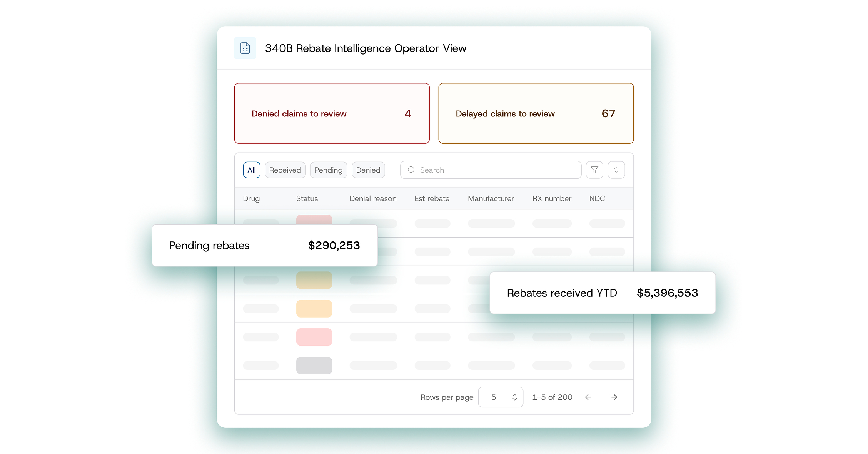Image resolution: width=868 pixels, height=454 pixels.
Task: Go to the previous page arrow
Action: pyautogui.click(x=588, y=397)
